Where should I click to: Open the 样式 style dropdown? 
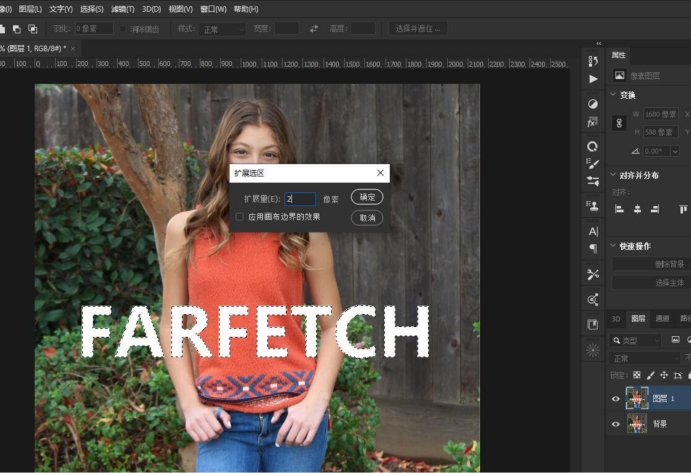pos(223,29)
